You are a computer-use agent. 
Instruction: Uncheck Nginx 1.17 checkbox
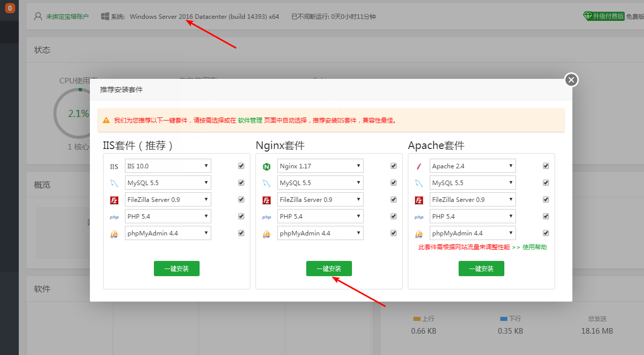click(x=394, y=166)
